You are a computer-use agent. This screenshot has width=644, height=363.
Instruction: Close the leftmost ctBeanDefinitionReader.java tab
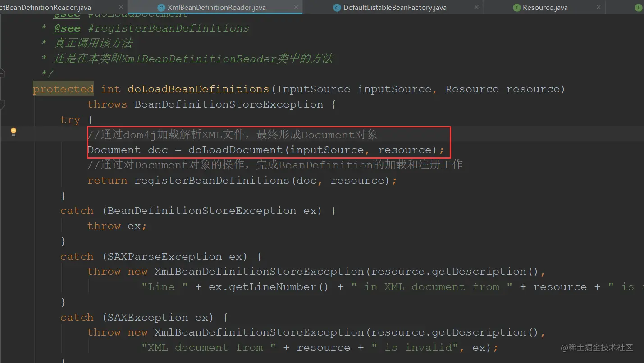tap(121, 7)
